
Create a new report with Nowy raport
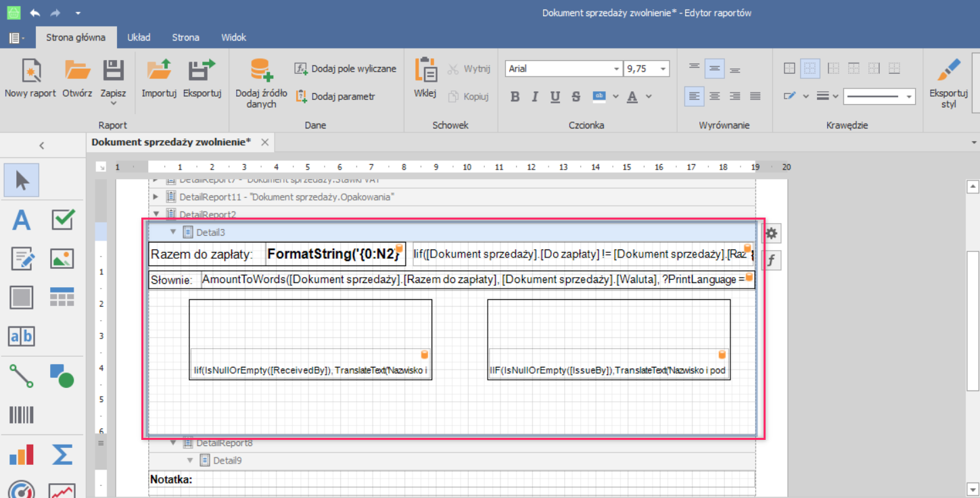(30, 80)
